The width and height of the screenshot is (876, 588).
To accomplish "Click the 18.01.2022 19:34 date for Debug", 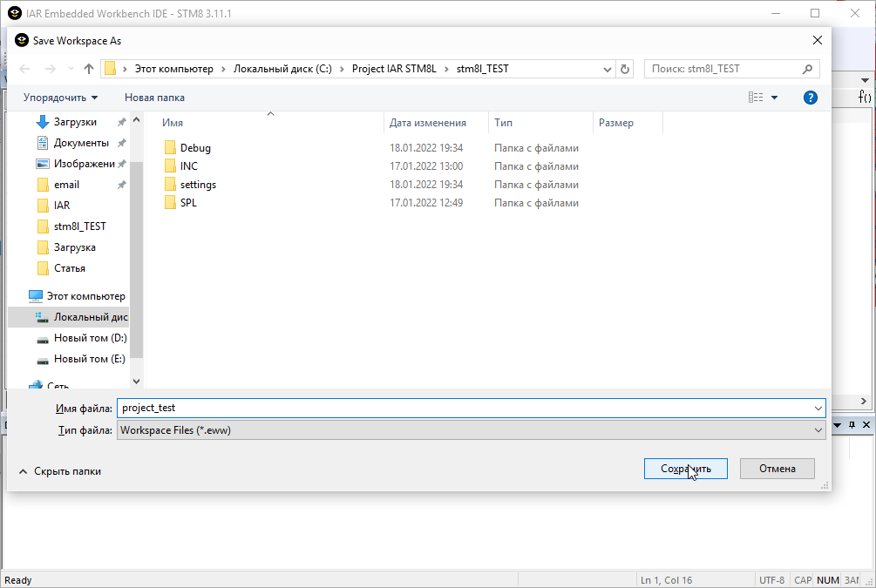I will pyautogui.click(x=426, y=148).
